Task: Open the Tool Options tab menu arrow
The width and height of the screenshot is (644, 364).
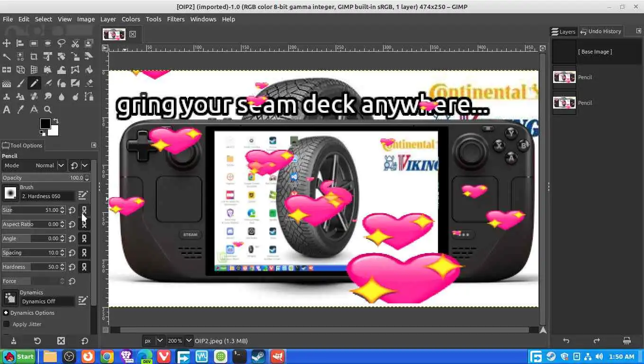Action: click(x=93, y=145)
